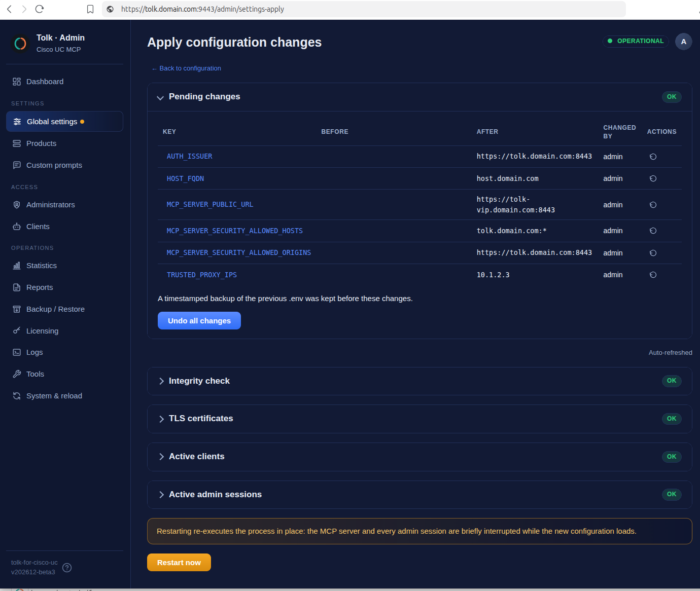This screenshot has height=591, width=700.
Task: Click the Custom prompts message icon
Action: pos(17,165)
